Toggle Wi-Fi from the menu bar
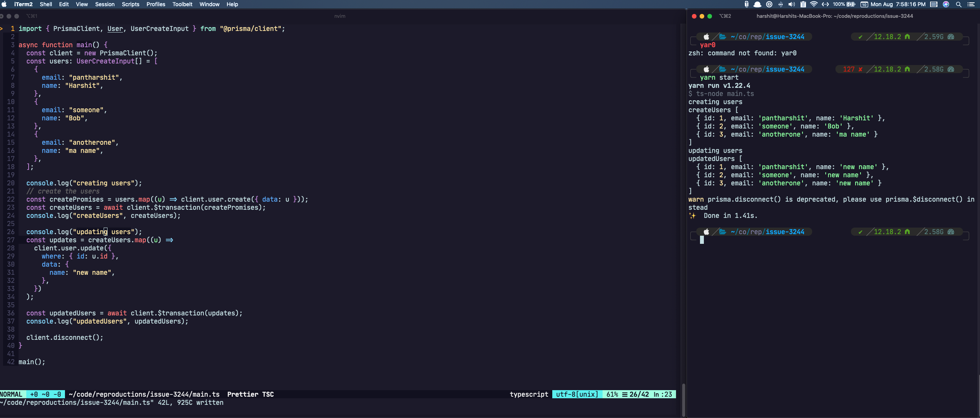 point(814,4)
